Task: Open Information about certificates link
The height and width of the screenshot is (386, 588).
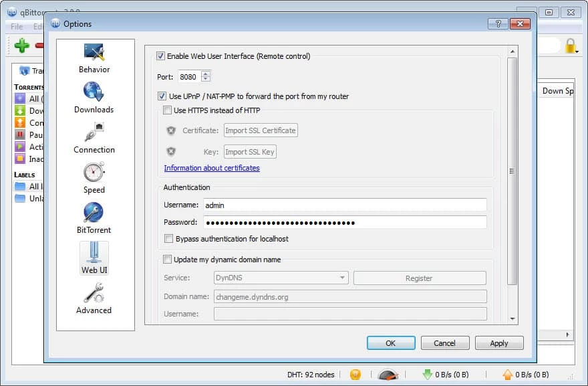Action: (x=212, y=168)
